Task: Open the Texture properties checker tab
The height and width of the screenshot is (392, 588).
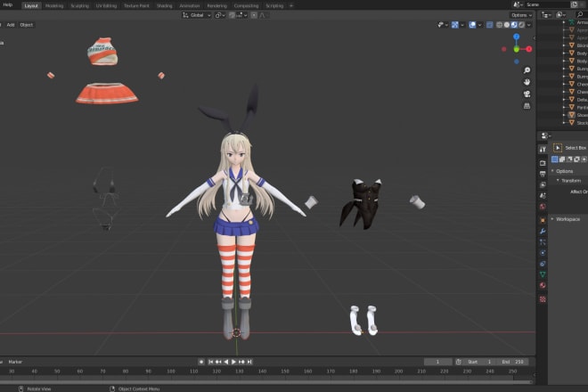Action: coord(543,299)
